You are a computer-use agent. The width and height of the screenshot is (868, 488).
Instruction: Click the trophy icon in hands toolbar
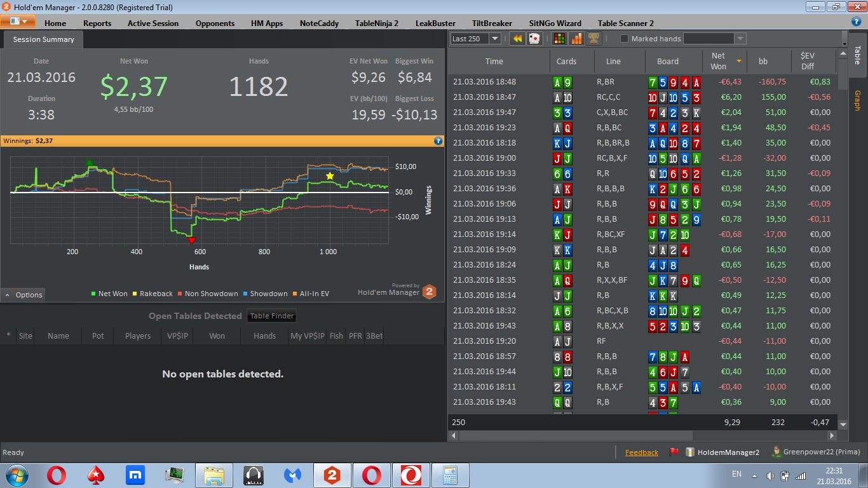[593, 39]
